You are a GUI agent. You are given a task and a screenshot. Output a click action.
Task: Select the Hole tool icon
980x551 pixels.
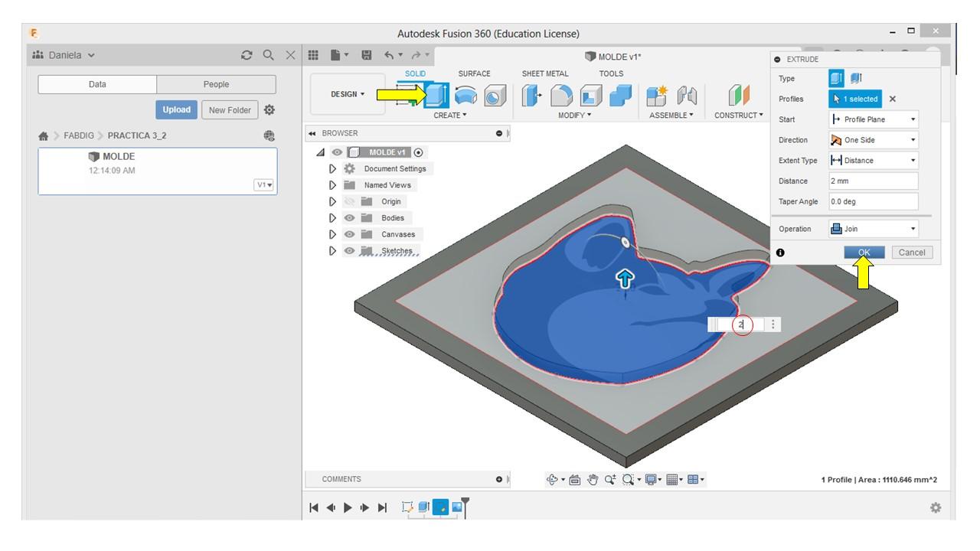tap(495, 95)
